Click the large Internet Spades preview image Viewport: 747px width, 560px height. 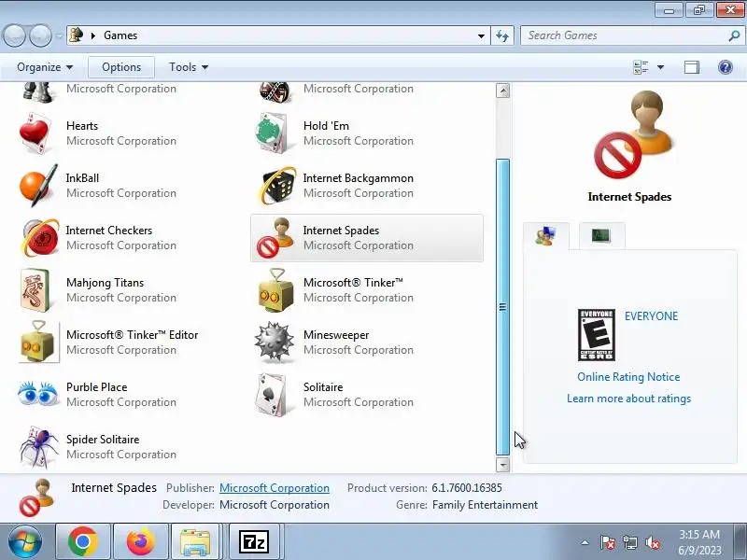pos(632,134)
